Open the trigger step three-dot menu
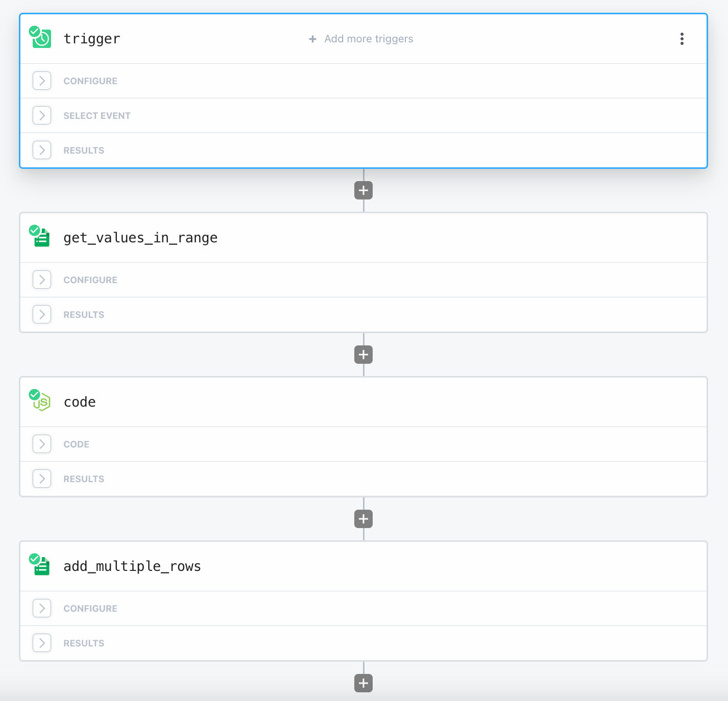Image resolution: width=728 pixels, height=701 pixels. [682, 39]
